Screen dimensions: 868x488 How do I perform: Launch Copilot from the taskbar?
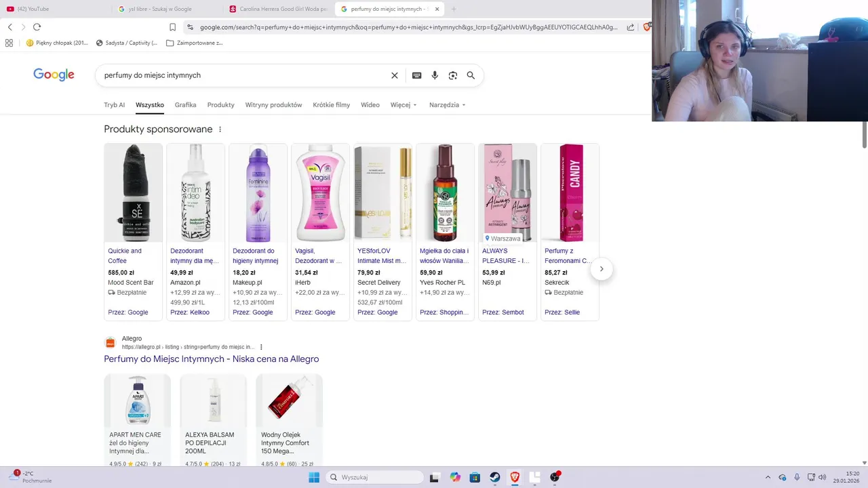point(455,477)
